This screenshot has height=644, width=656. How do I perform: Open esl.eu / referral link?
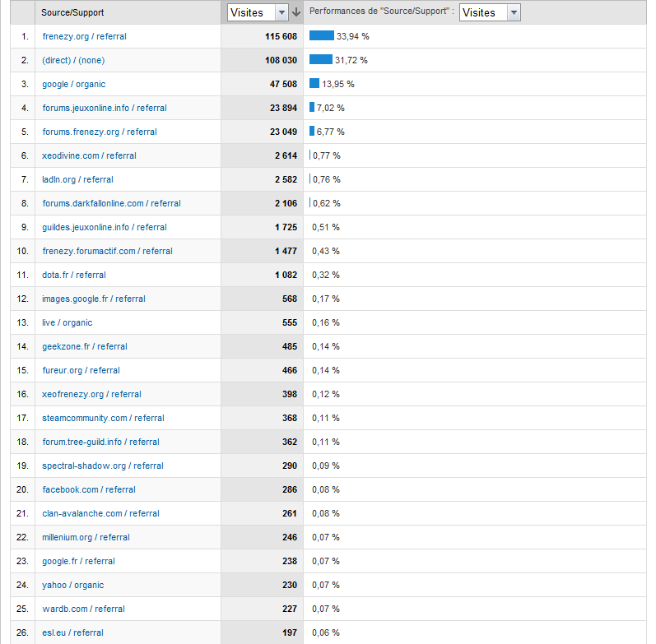[72, 632]
